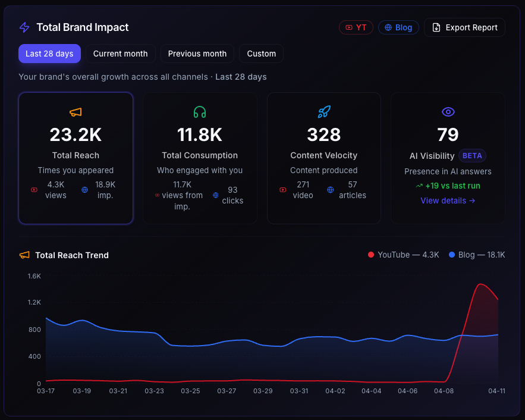Toggle YouTube visibility in the chart legend

[404, 254]
